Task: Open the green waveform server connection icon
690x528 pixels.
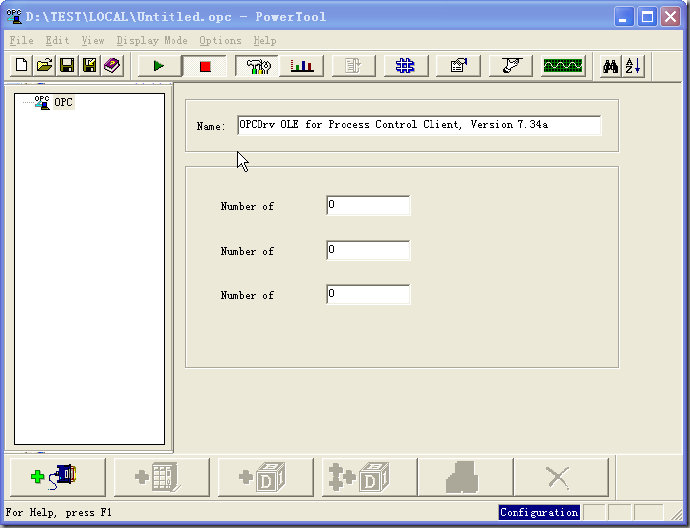Action: [x=563, y=66]
